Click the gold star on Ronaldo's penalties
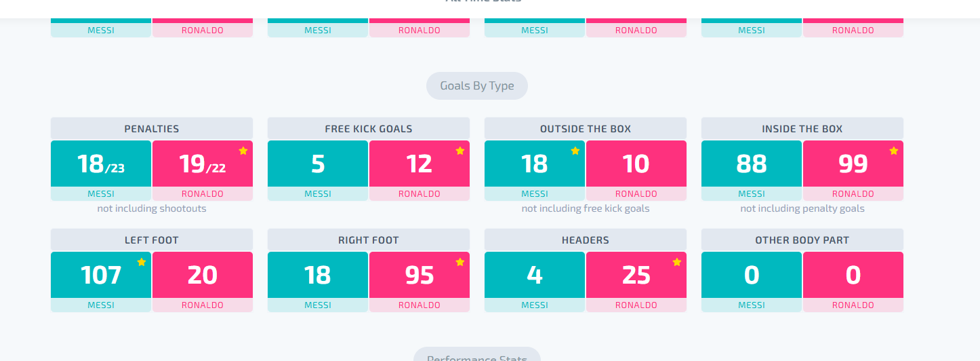 [x=243, y=151]
